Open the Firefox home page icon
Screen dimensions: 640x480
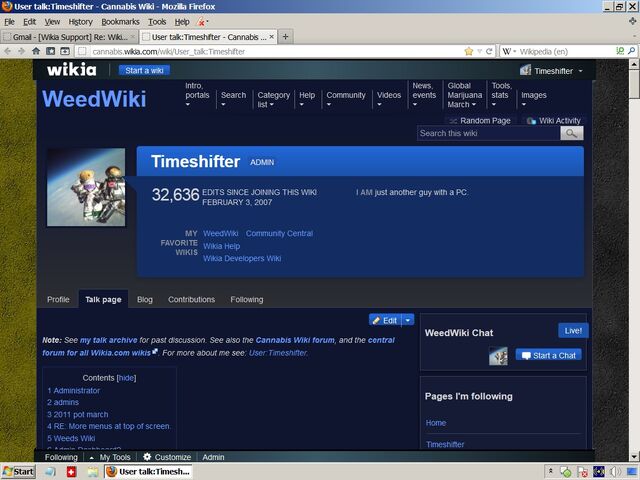click(x=36, y=51)
